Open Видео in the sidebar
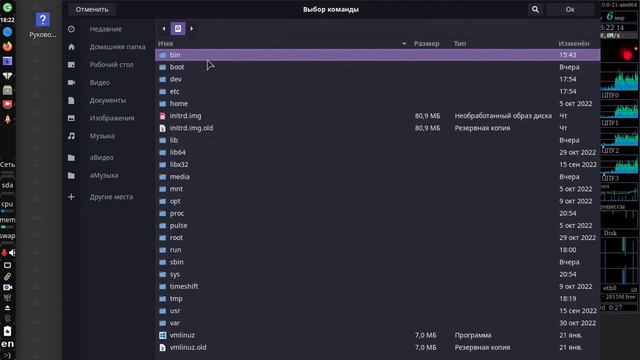Image resolution: width=640 pixels, height=360 pixels. coord(100,82)
